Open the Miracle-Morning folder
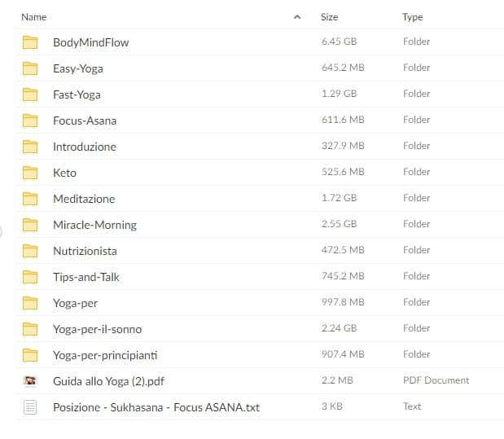 [x=94, y=225]
